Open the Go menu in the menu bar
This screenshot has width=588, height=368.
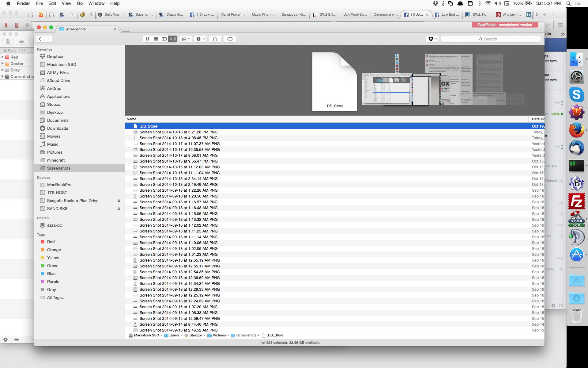pyautogui.click(x=80, y=3)
